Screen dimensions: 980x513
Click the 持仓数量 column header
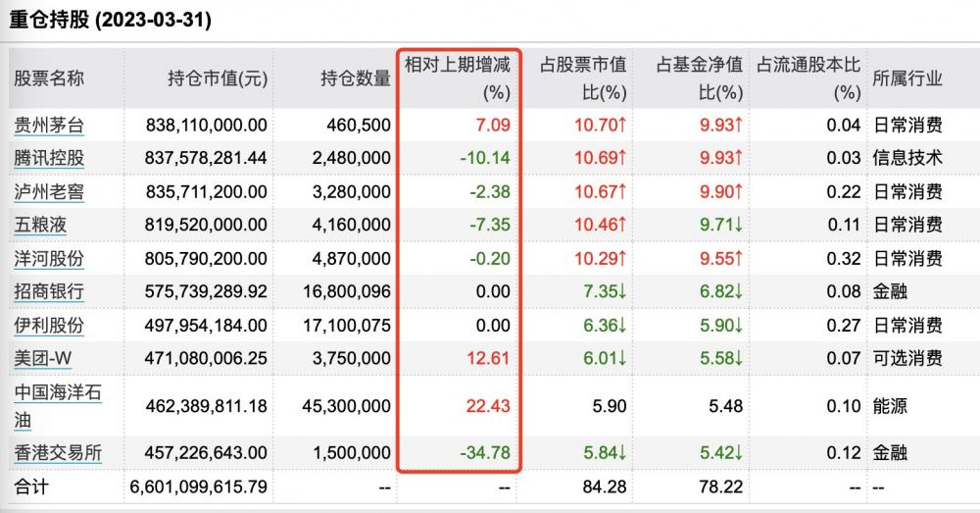click(x=356, y=78)
